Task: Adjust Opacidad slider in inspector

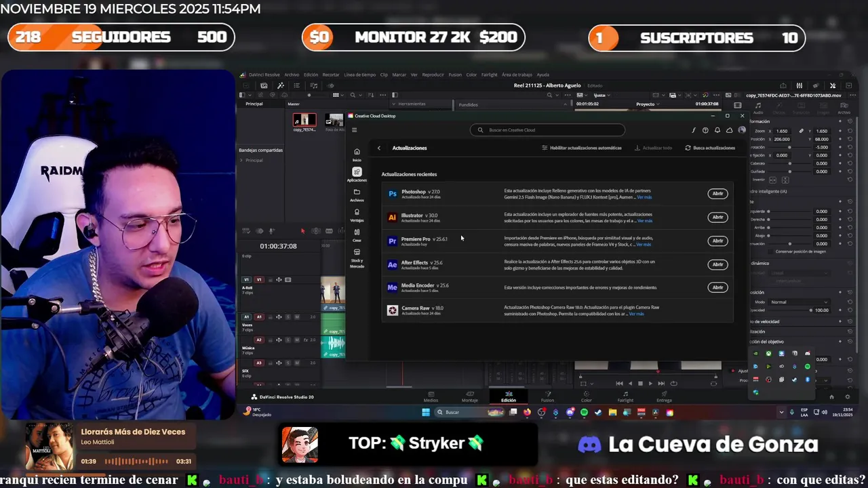Action: coord(790,310)
